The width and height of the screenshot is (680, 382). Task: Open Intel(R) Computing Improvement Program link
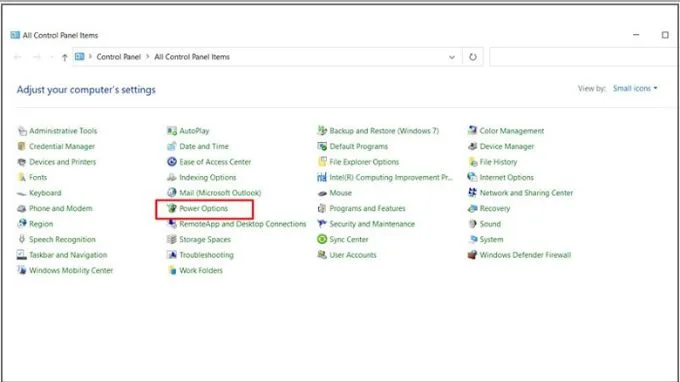tap(391, 177)
